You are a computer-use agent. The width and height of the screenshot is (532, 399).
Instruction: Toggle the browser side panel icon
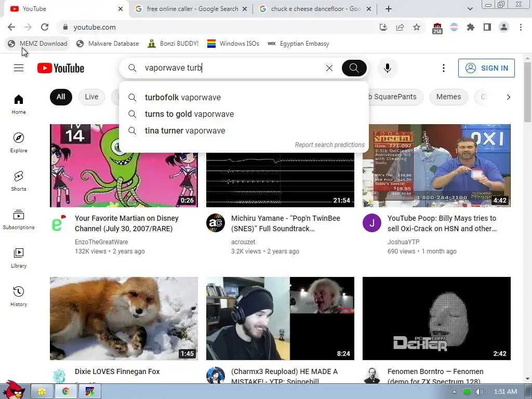487,27
